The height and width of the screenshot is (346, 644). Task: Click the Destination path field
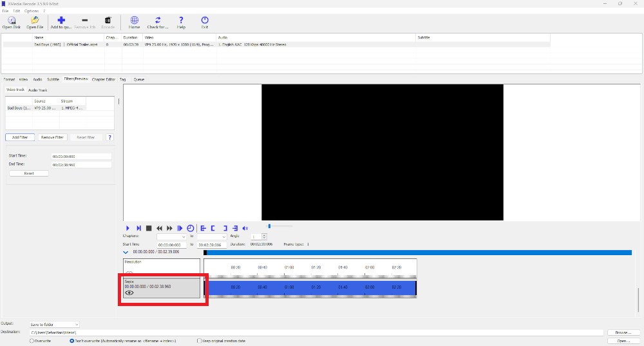pyautogui.click(x=316, y=332)
